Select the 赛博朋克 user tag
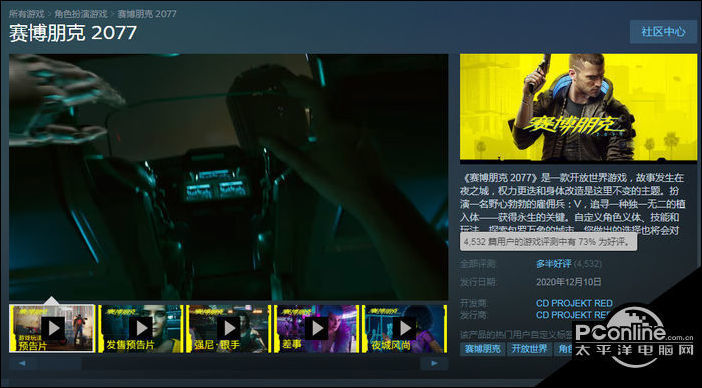 point(482,349)
